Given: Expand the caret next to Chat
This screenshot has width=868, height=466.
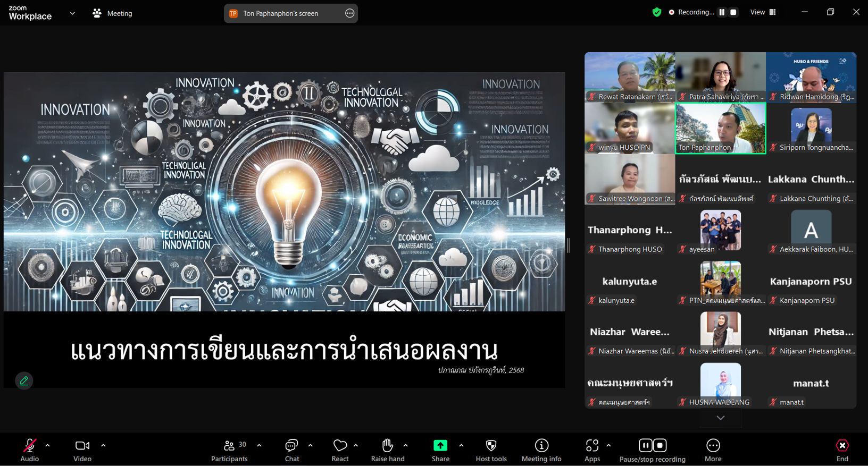Looking at the screenshot, I should click(x=310, y=445).
